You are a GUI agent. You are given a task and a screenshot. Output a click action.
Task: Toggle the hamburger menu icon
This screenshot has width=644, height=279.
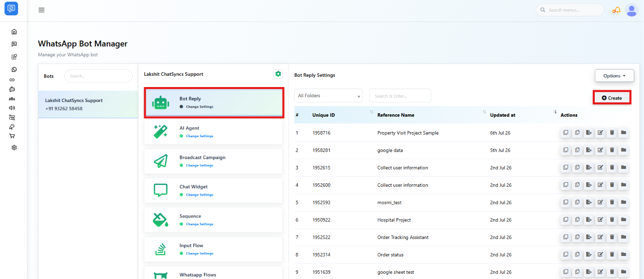tap(42, 10)
